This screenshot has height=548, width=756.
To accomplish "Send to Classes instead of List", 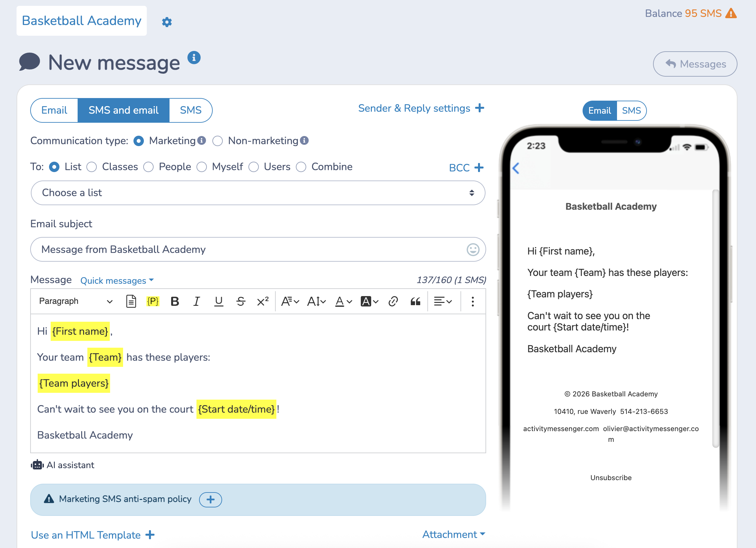I will pyautogui.click(x=92, y=167).
